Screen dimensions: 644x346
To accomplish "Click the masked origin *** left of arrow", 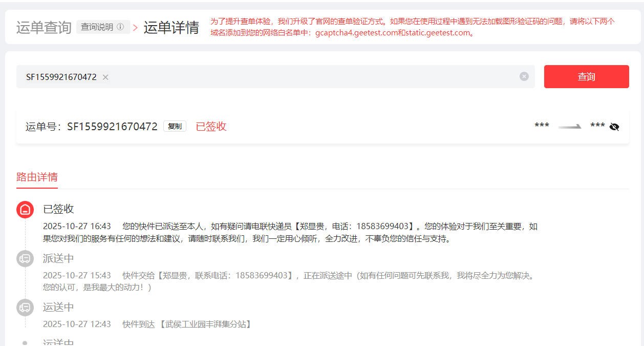I will (x=542, y=126).
